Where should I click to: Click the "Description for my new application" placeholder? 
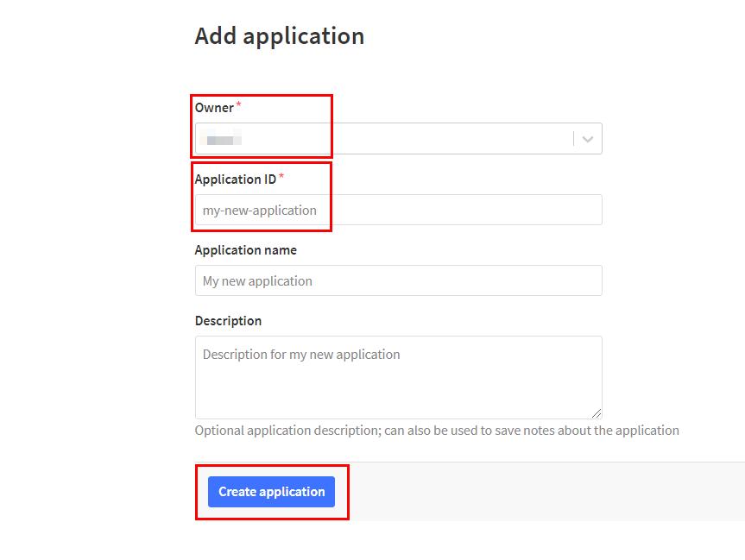point(301,355)
